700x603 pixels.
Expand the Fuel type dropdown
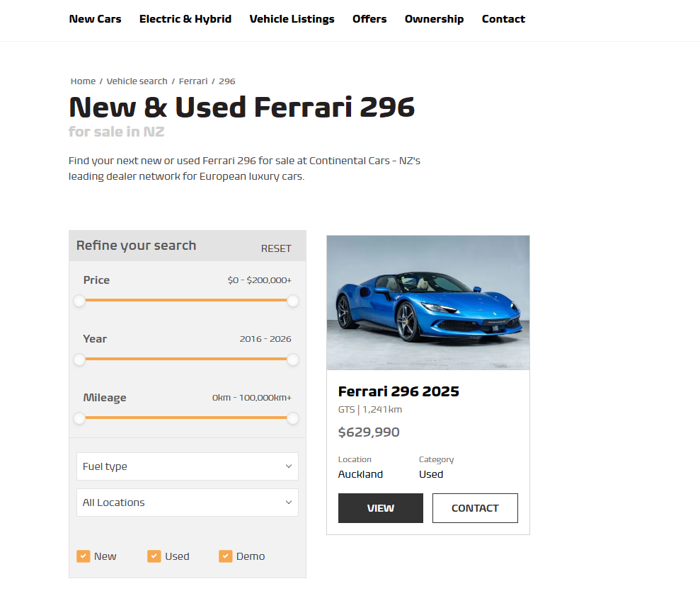(x=188, y=466)
